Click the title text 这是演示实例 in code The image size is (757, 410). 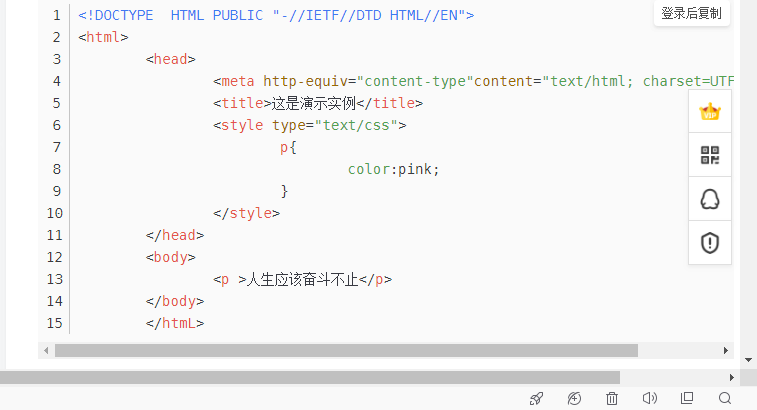pyautogui.click(x=314, y=103)
